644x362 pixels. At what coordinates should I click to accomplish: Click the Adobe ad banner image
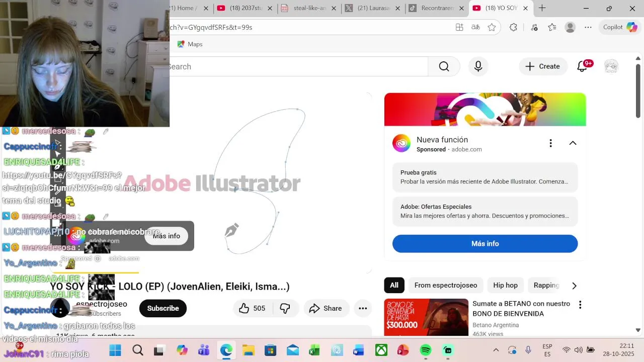[x=485, y=109]
